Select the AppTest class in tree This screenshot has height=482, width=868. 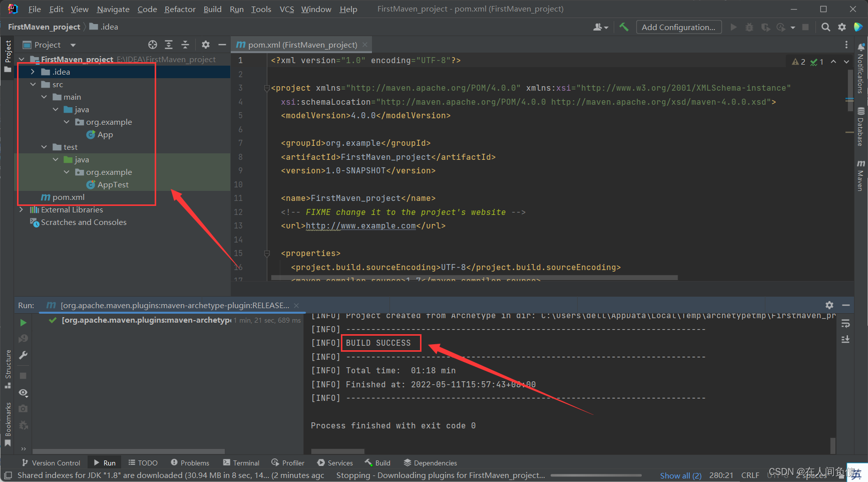point(108,184)
